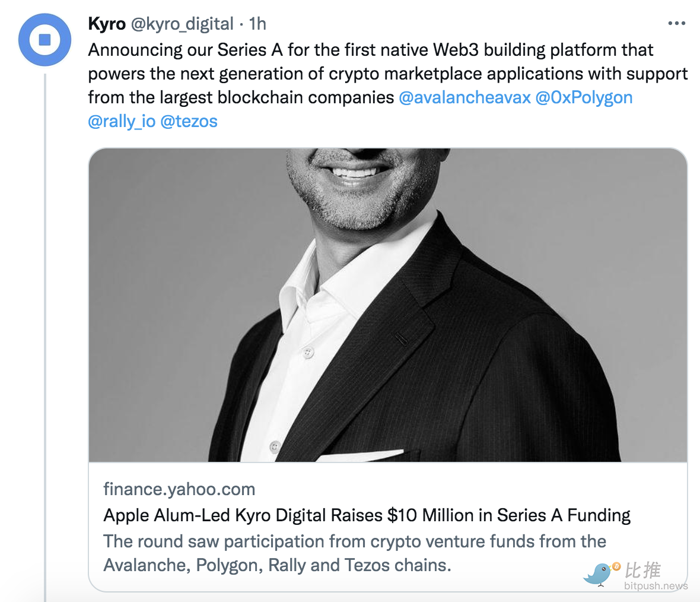Viewport: 700px width, 602px height.
Task: Go to the @rally_io mention
Action: click(122, 121)
